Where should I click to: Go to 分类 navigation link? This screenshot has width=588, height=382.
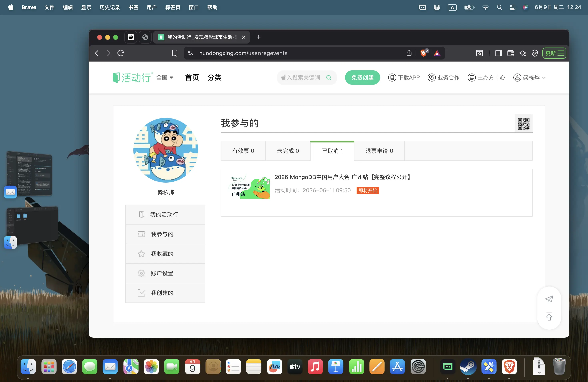click(x=214, y=78)
